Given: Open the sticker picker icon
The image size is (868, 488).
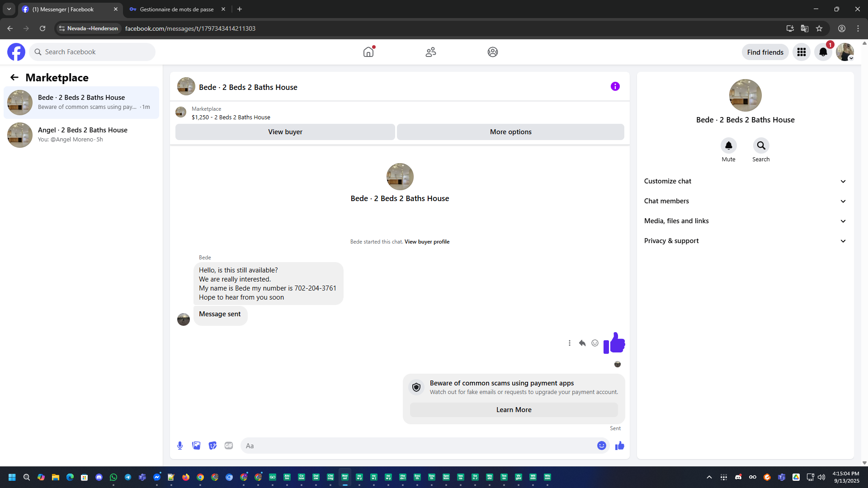Looking at the screenshot, I should tap(212, 446).
